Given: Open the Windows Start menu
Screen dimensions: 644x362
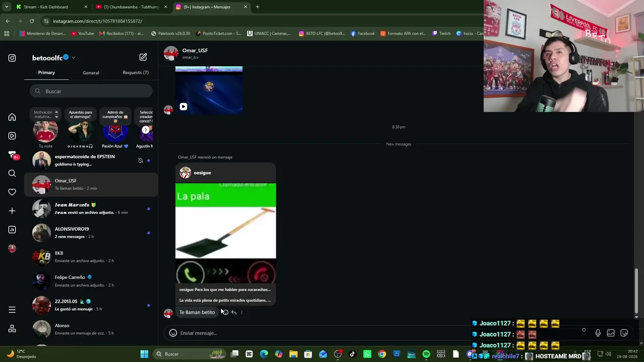Looking at the screenshot, I should pos(144,354).
